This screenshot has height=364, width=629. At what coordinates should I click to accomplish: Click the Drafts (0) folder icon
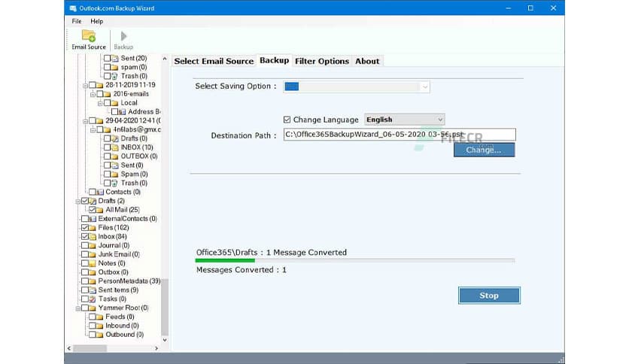click(x=114, y=138)
